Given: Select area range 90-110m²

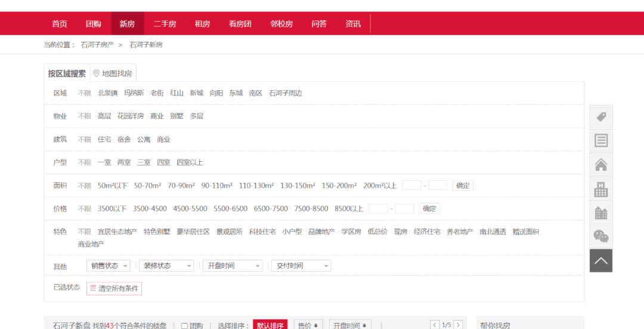Looking at the screenshot, I should point(217,186).
